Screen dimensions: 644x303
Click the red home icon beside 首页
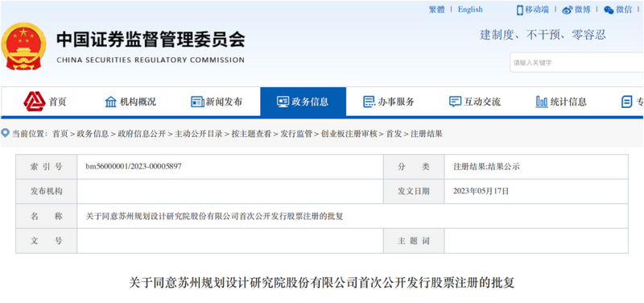(35, 102)
